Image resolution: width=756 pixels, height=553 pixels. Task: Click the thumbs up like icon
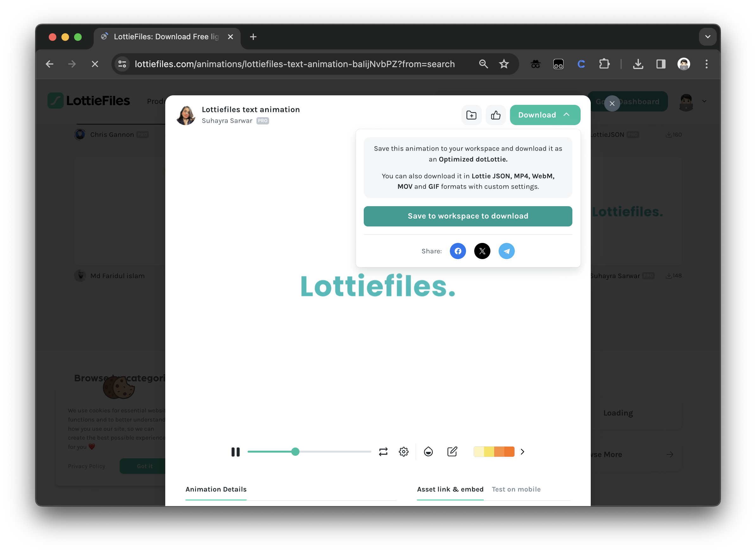(x=496, y=114)
